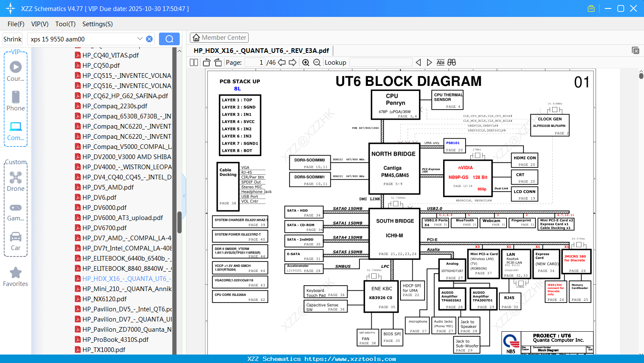Click the Lookup text field
644x363 pixels.
tap(381, 62)
